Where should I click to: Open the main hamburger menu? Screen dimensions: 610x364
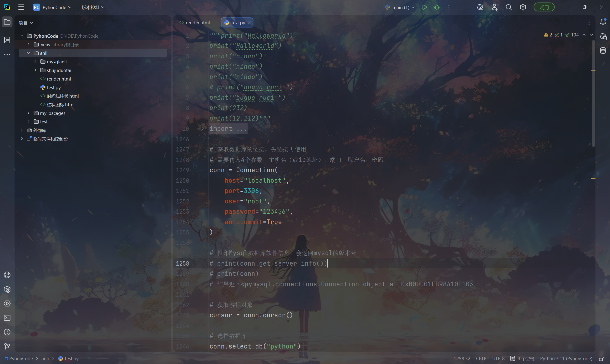(x=21, y=7)
